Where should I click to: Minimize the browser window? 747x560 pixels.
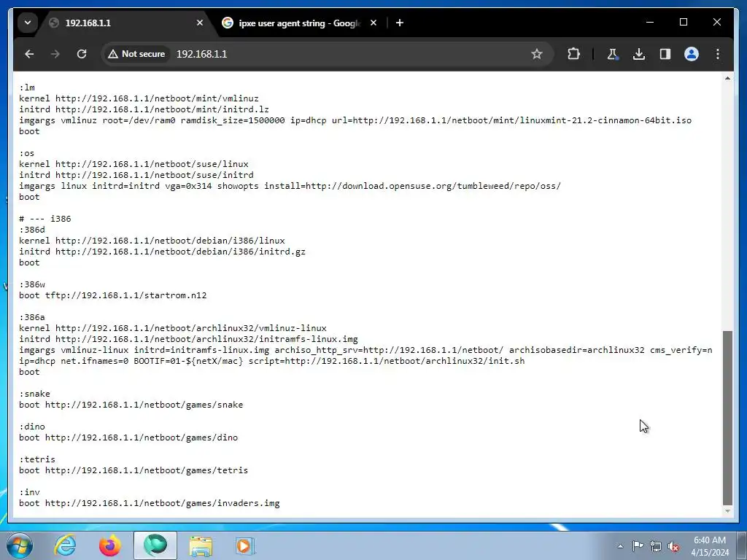650,23
